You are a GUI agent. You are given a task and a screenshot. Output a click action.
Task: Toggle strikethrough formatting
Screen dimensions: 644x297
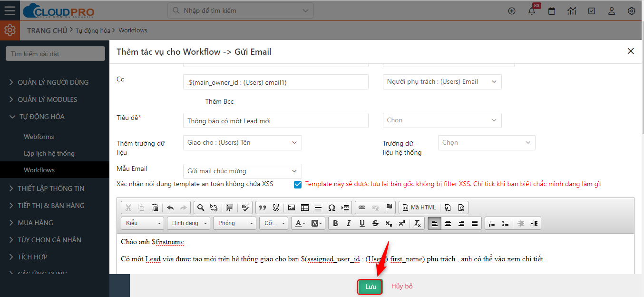[375, 223]
